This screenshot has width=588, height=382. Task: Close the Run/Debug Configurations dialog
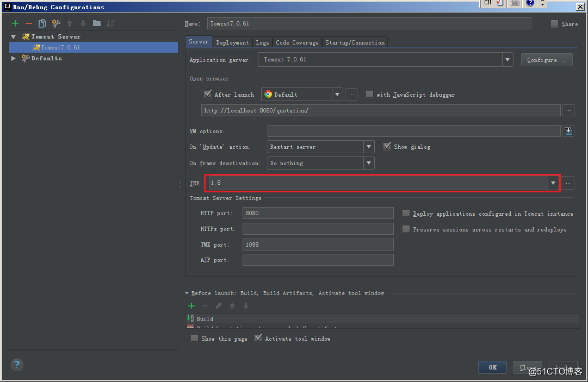[580, 7]
